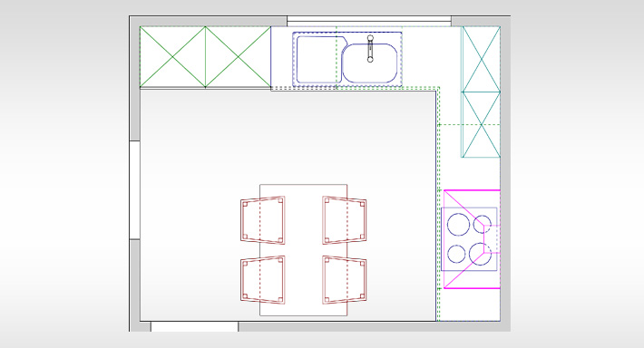Select the leftmost green crossed cabinet

point(172,56)
